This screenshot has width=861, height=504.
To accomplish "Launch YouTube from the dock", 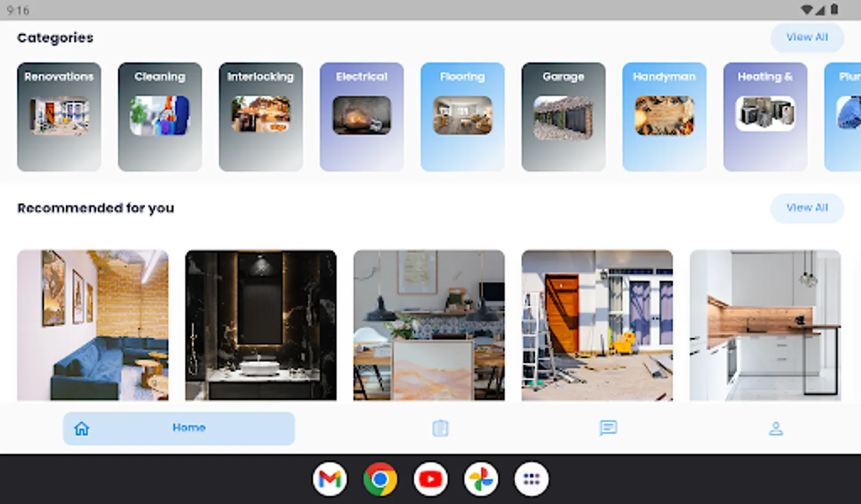I will coord(430,479).
